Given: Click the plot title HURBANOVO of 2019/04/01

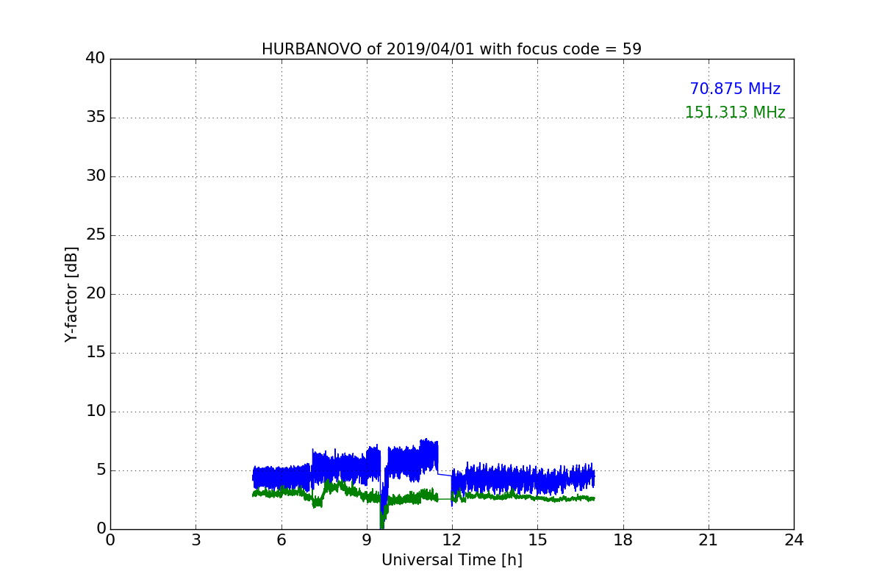Looking at the screenshot, I should [x=451, y=49].
